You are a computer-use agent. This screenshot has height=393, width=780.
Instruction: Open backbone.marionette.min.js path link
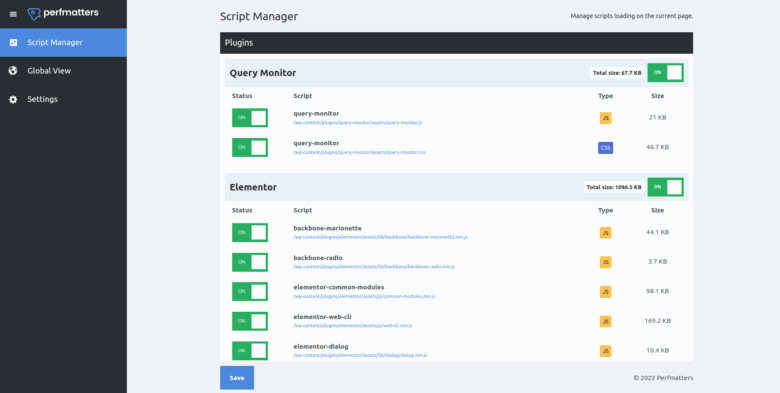tap(380, 237)
